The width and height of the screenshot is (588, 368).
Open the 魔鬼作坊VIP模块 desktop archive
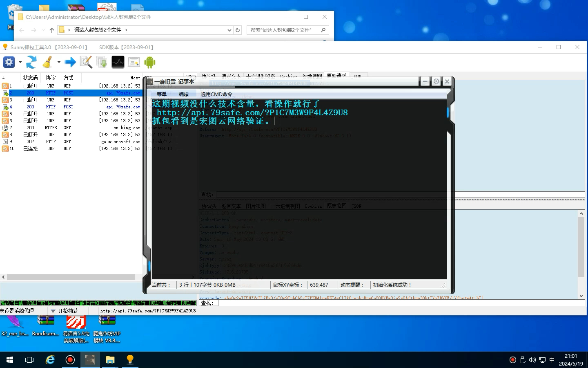click(107, 329)
